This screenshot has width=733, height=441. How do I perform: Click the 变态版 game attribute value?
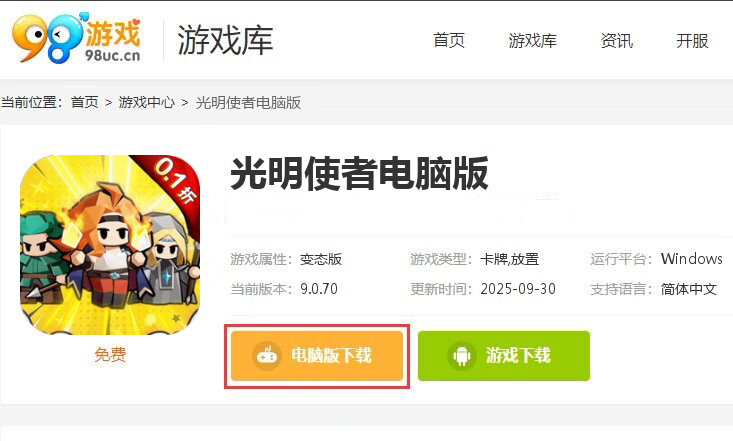pos(321,259)
